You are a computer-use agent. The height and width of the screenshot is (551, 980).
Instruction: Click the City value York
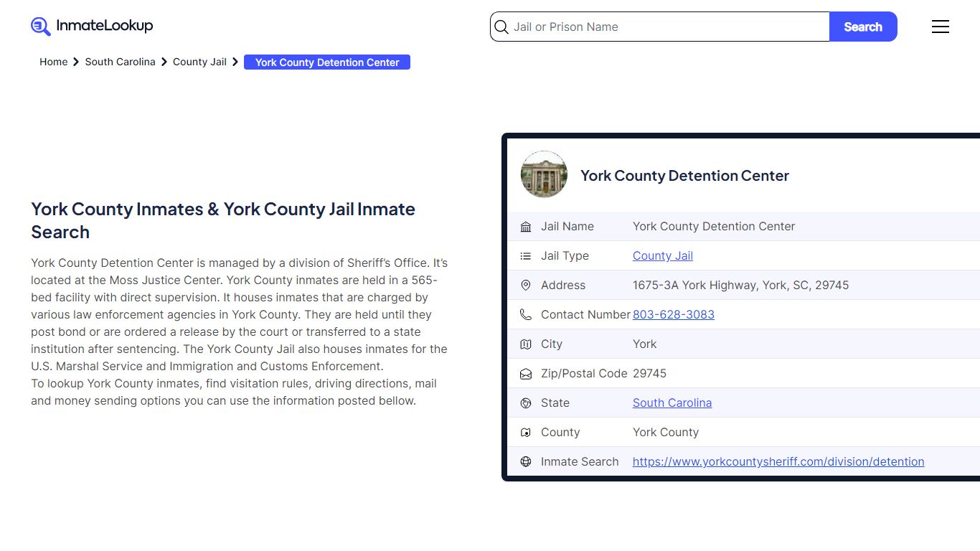(x=644, y=344)
